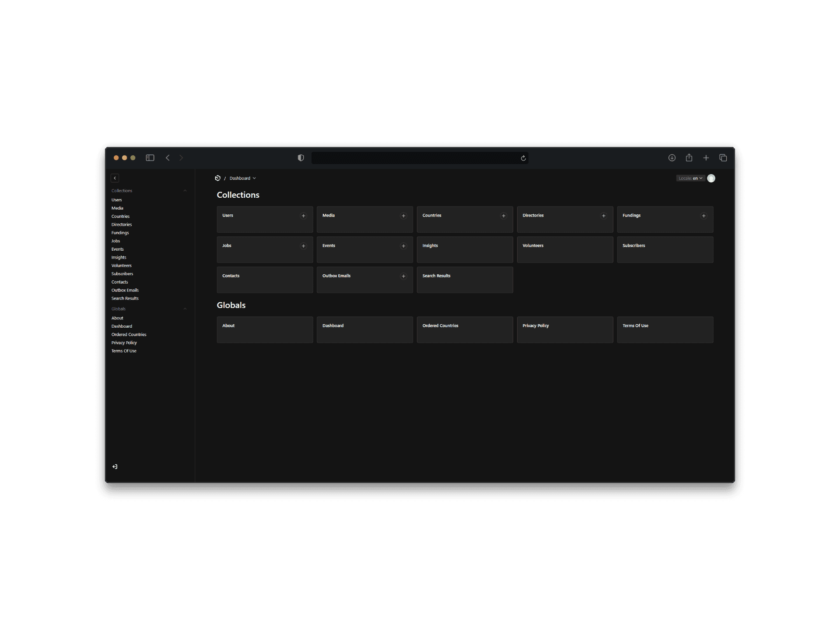Select Media in the sidebar
Viewport: 840px width, 630px height.
tap(117, 208)
